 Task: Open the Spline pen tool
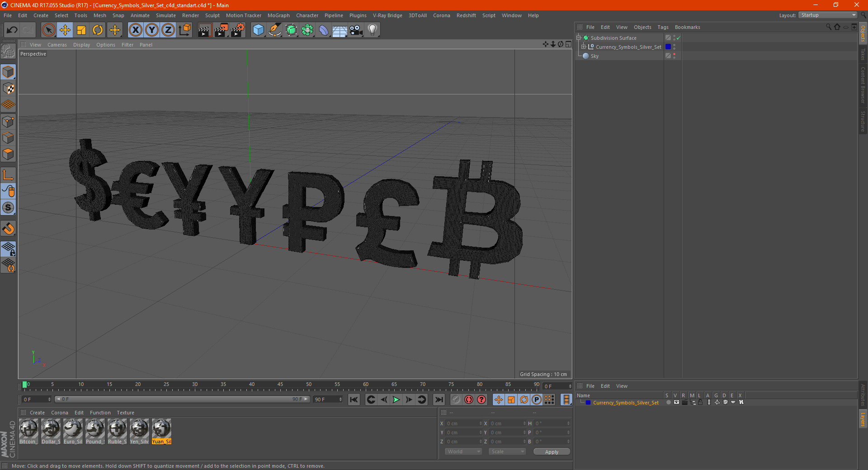274,30
